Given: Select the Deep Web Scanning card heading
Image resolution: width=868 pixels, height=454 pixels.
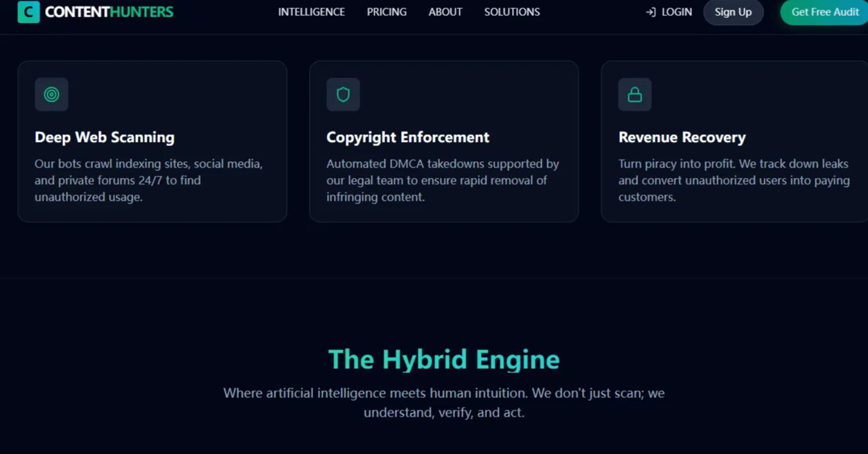Looking at the screenshot, I should coord(105,137).
